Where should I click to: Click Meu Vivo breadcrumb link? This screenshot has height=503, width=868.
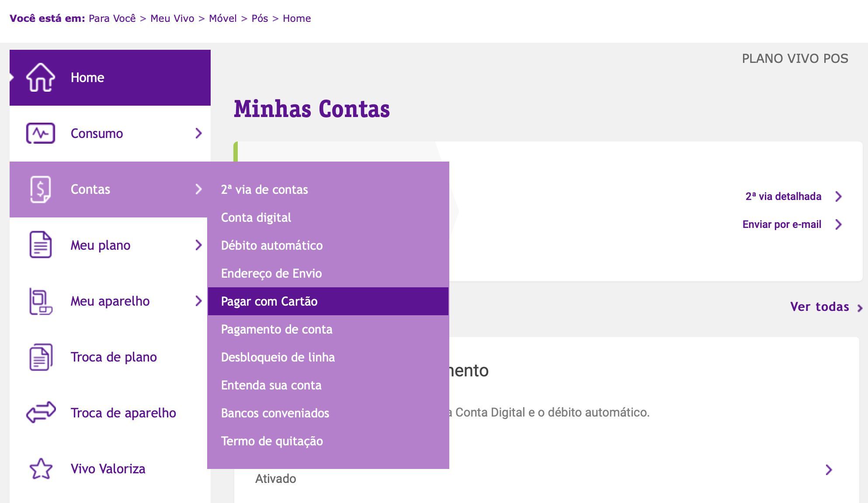172,18
